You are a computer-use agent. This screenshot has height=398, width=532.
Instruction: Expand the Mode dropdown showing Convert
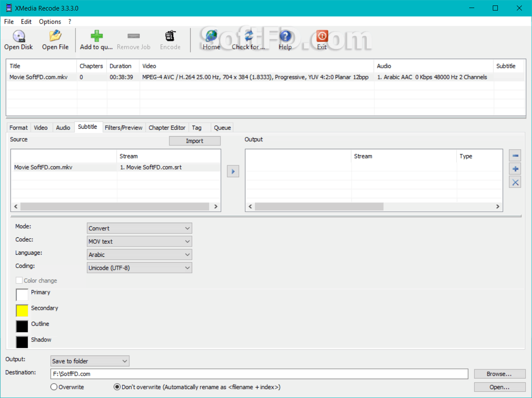click(140, 228)
